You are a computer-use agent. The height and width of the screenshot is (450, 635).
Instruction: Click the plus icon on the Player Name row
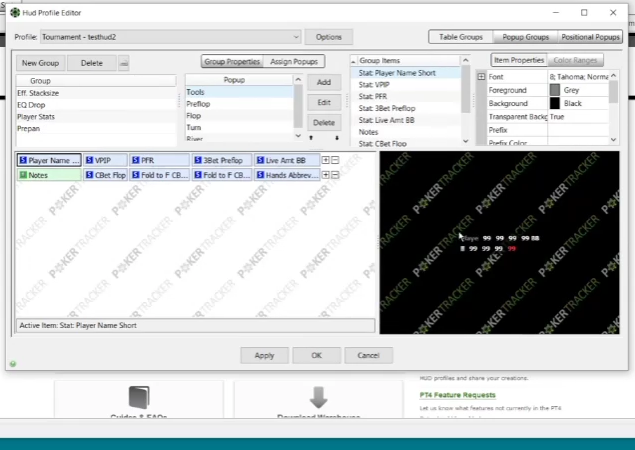[x=326, y=160]
